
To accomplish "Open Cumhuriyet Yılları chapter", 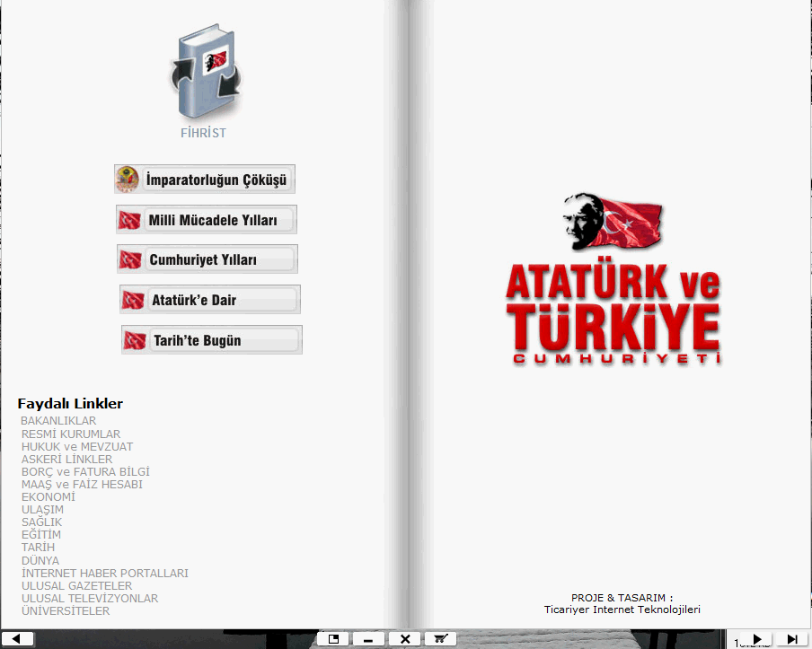I will click(x=207, y=259).
